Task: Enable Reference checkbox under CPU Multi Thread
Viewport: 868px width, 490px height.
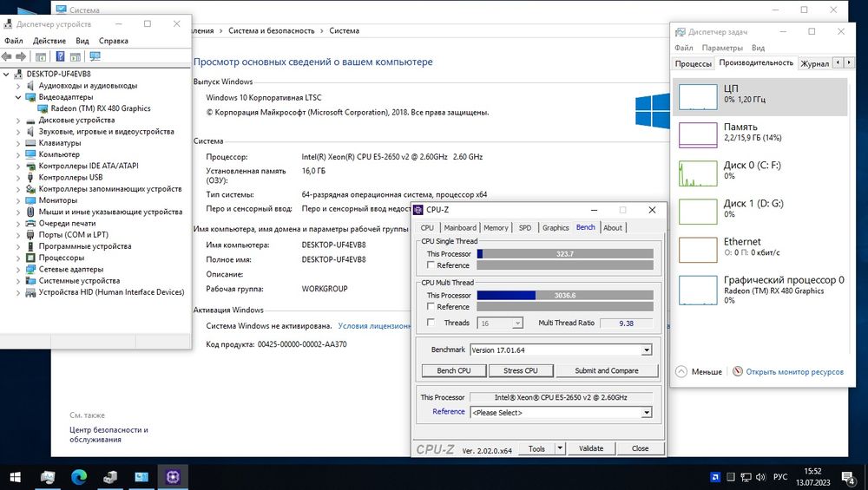Action: 431,306
